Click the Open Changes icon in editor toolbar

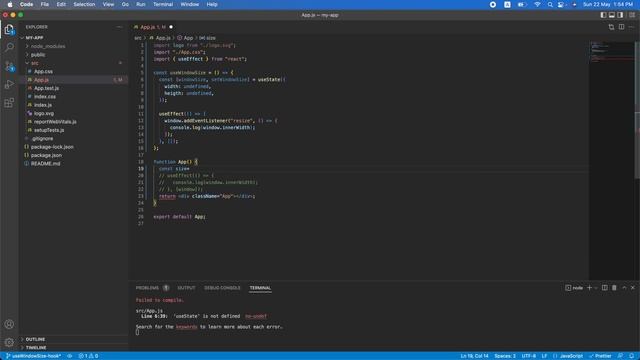pos(611,27)
